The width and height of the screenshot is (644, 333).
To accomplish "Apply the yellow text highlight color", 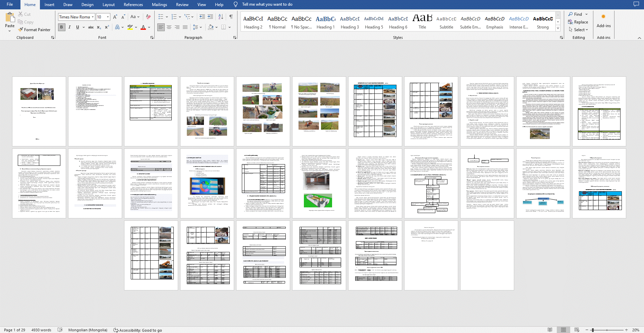I will (x=130, y=27).
